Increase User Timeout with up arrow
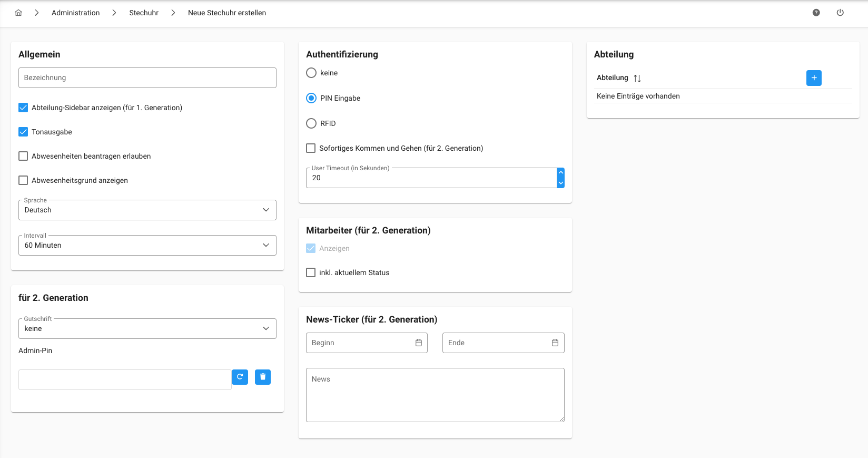This screenshot has height=458, width=868. point(560,173)
